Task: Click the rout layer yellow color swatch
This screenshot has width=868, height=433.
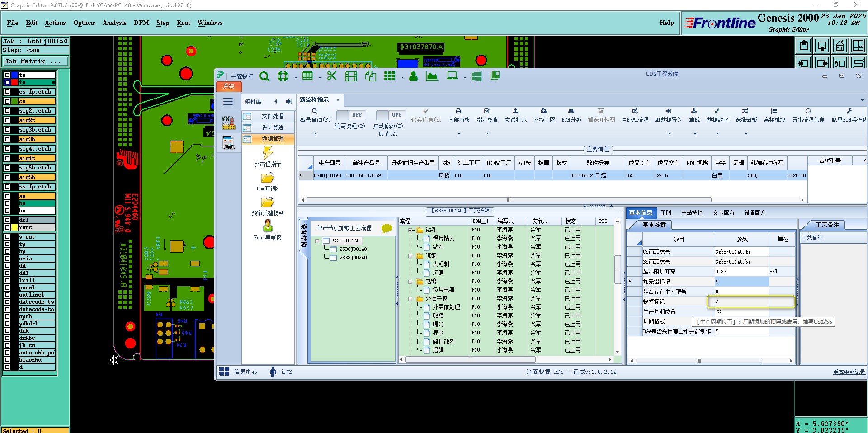Action: (x=14, y=227)
